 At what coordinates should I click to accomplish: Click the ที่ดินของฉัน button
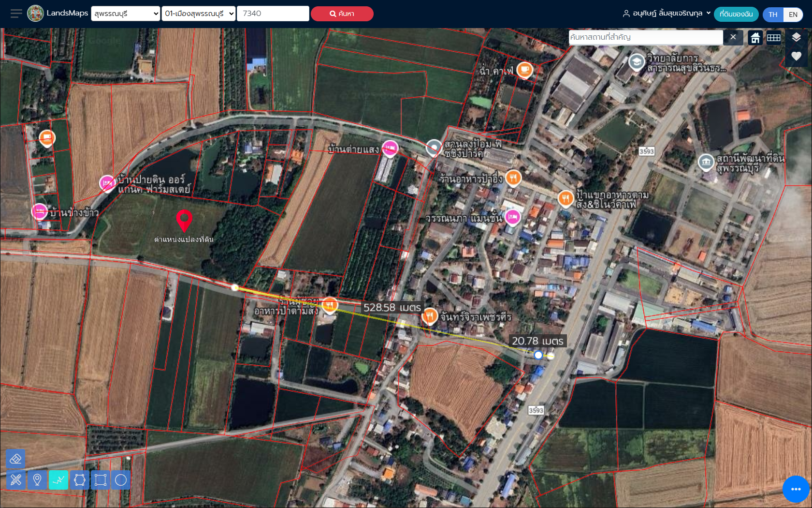point(736,14)
